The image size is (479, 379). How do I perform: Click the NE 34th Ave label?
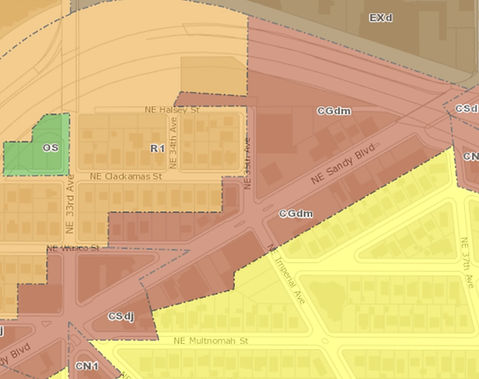[173, 143]
